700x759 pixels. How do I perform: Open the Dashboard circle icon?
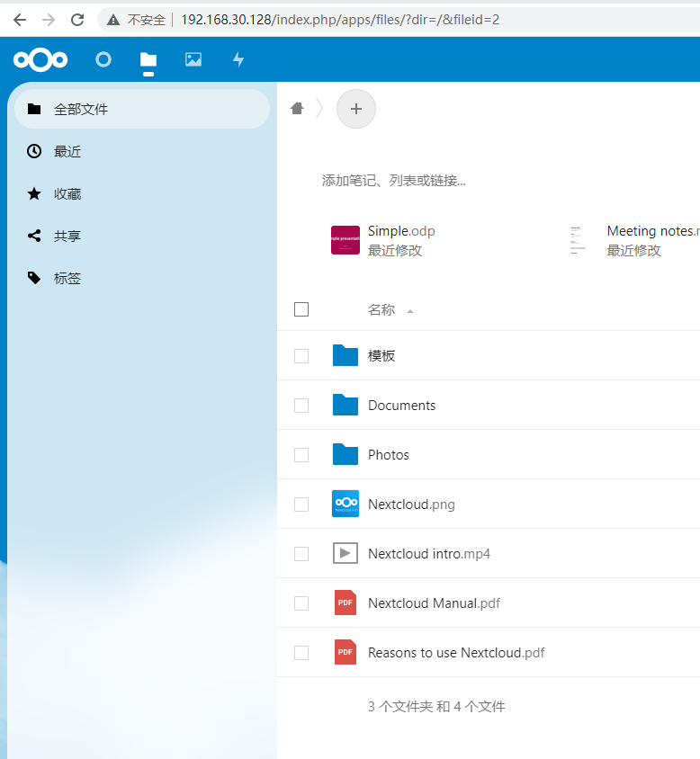103,59
